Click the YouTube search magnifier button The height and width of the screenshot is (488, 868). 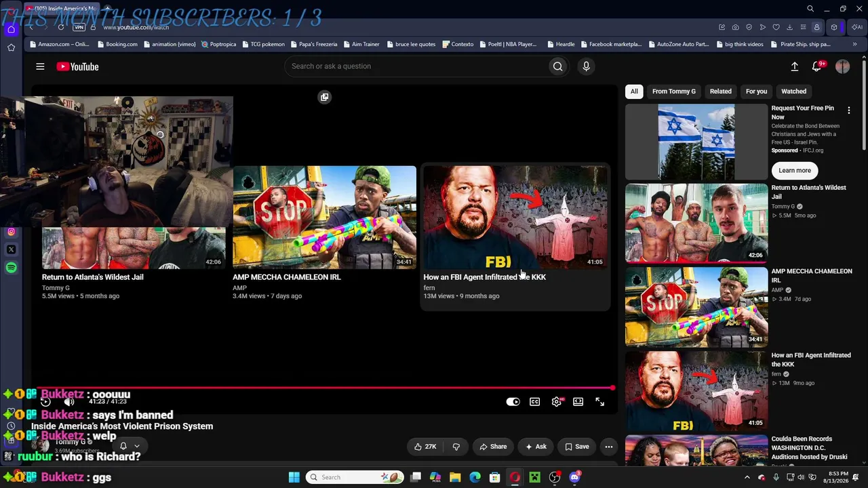click(557, 66)
